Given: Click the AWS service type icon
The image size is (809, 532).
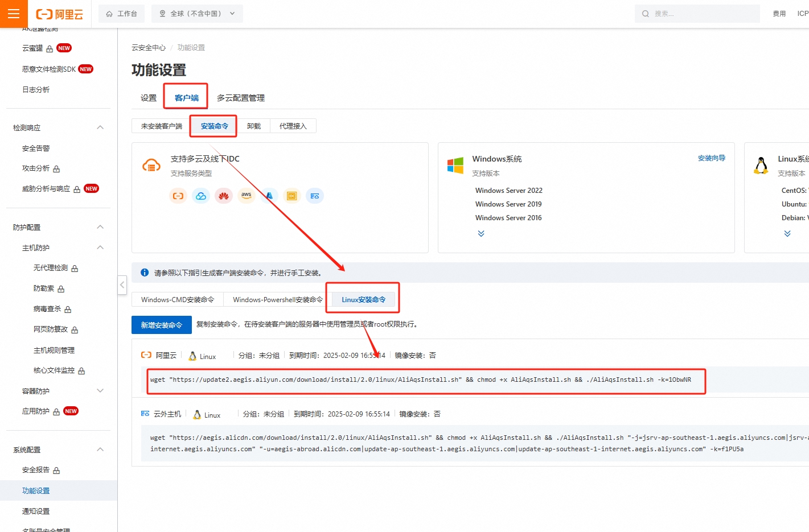Looking at the screenshot, I should [247, 196].
